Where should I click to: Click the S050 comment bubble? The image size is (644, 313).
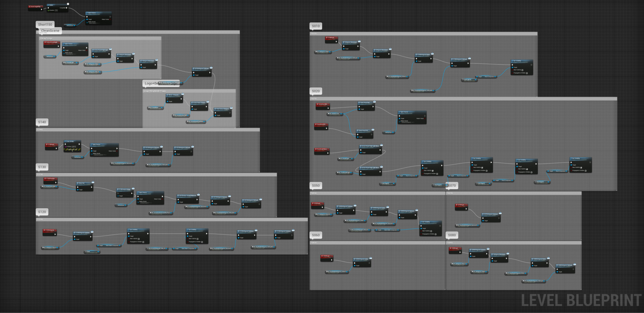pyautogui.click(x=316, y=186)
